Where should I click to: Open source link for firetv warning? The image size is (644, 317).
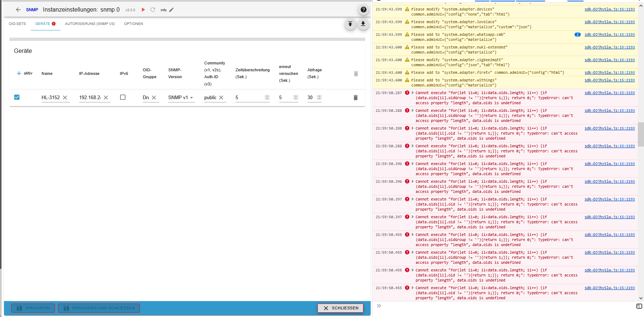tap(610, 73)
